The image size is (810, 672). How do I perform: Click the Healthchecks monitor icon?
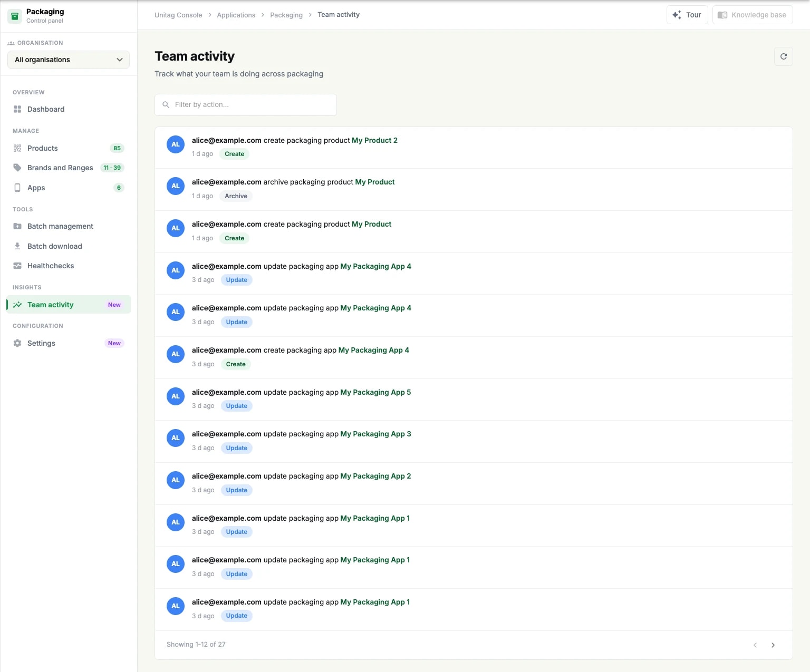[17, 266]
